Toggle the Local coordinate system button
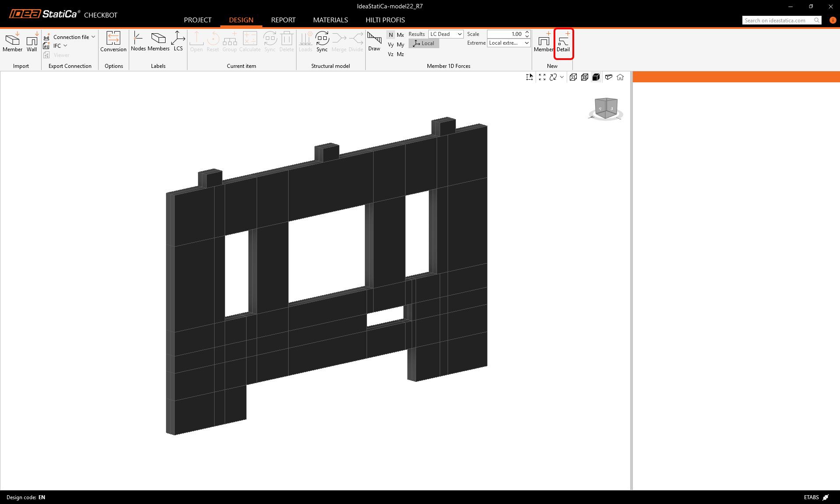The image size is (840, 504). [424, 43]
